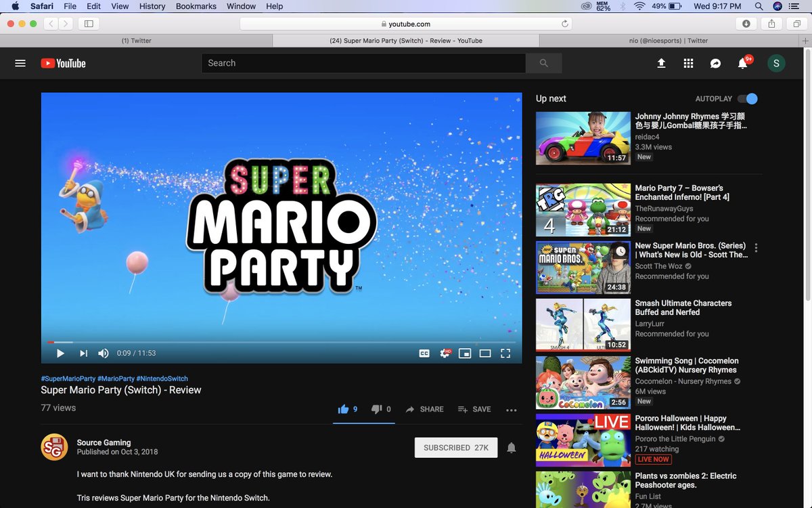Open the Bookmarks menu
The height and width of the screenshot is (508, 812).
click(x=196, y=6)
